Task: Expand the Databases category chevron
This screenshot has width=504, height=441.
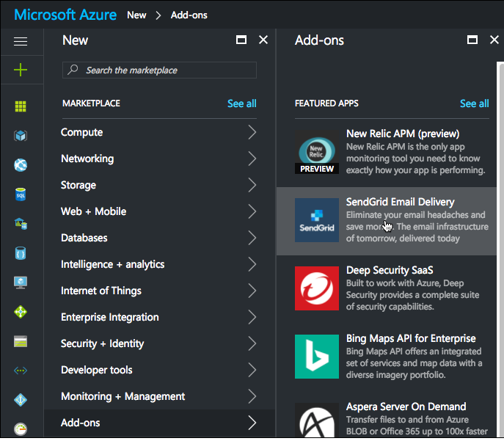Action: [252, 238]
